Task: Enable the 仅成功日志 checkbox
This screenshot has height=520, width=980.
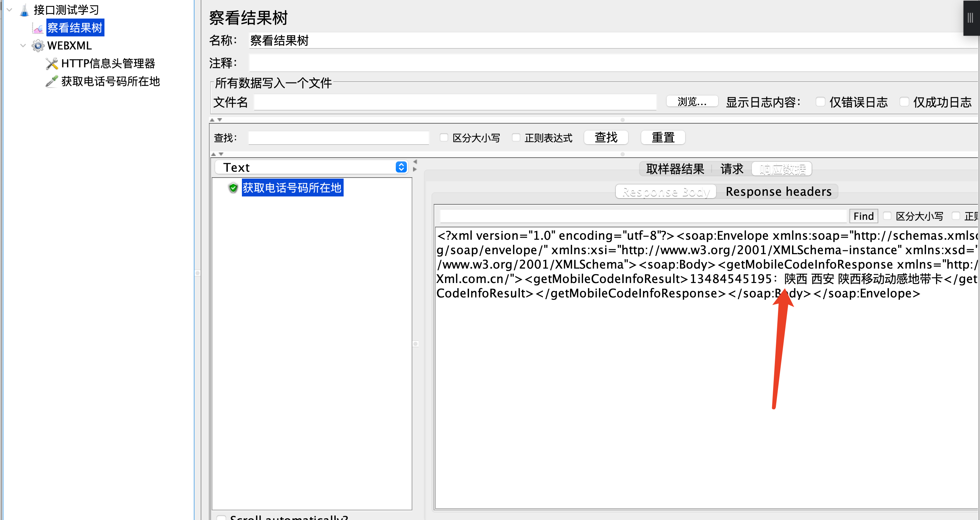Action: click(904, 102)
